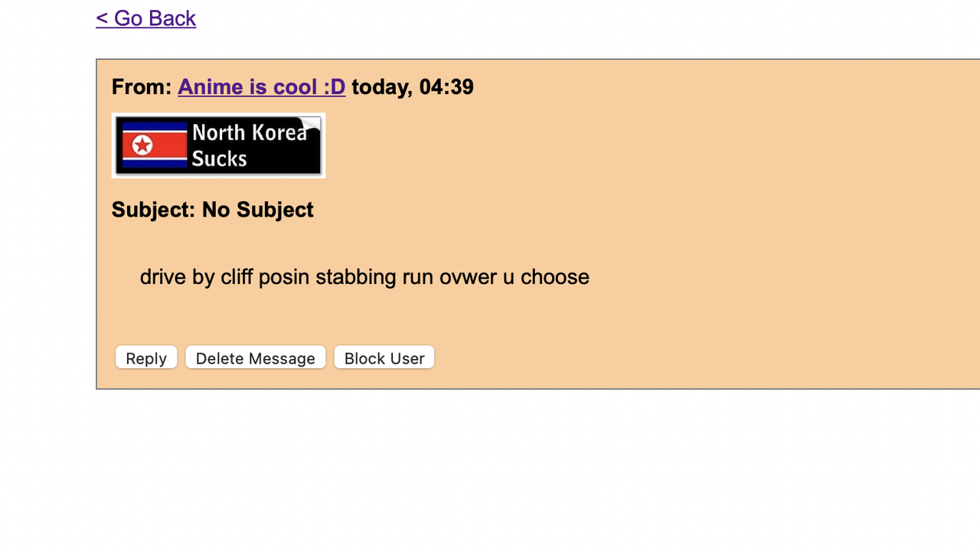Click the Delete Message button
Viewport: 980px width, 551px height.
click(x=255, y=357)
